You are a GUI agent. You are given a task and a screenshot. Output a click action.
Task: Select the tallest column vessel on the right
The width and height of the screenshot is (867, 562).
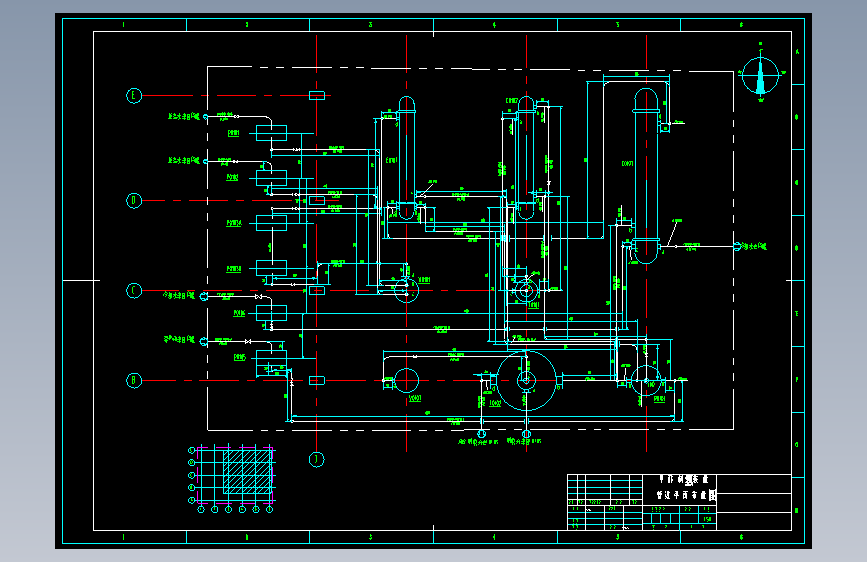tap(646, 176)
